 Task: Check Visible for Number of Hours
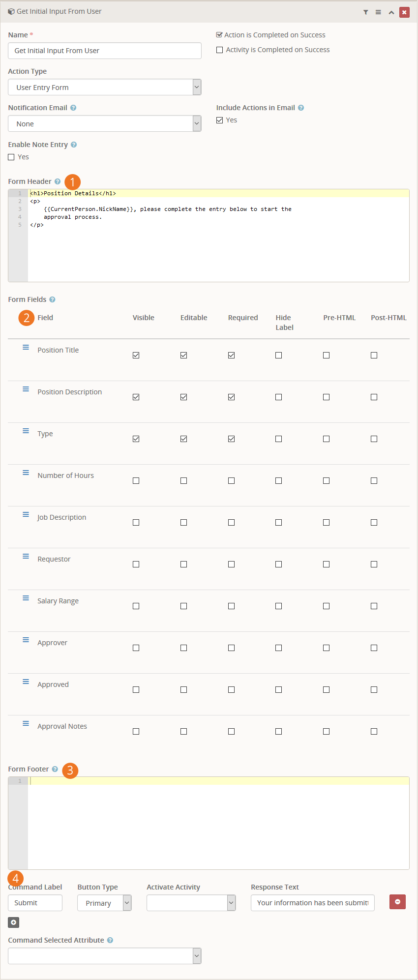[136, 480]
